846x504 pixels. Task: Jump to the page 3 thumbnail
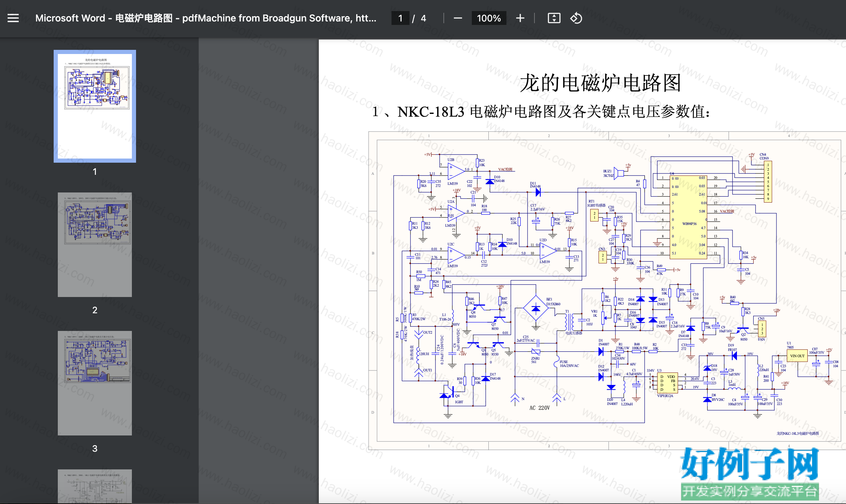pos(95,383)
